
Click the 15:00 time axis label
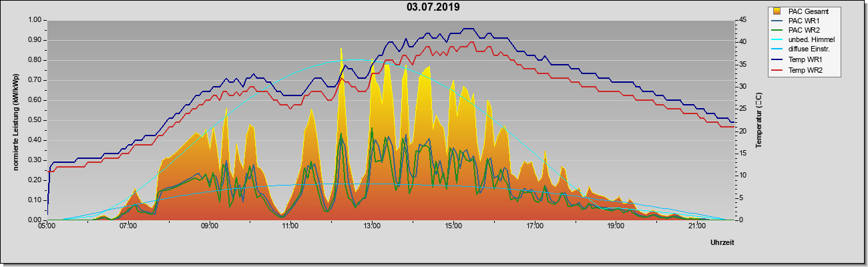click(453, 227)
